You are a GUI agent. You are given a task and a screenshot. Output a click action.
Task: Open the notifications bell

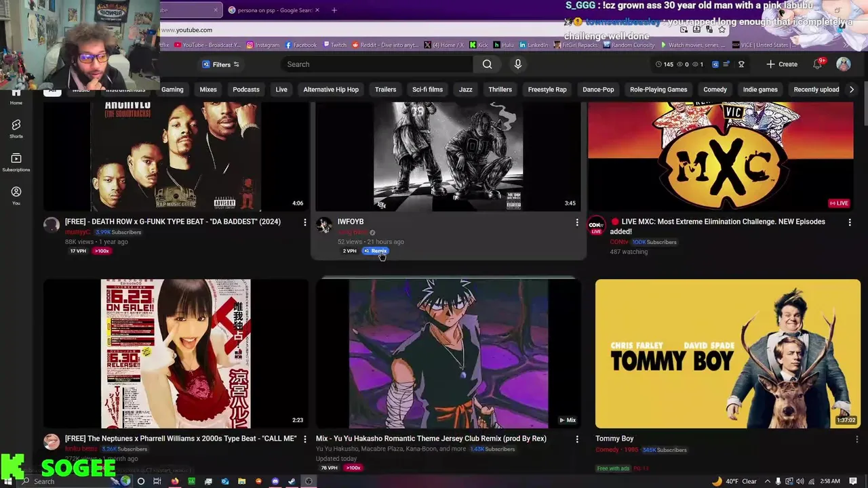pyautogui.click(x=818, y=64)
